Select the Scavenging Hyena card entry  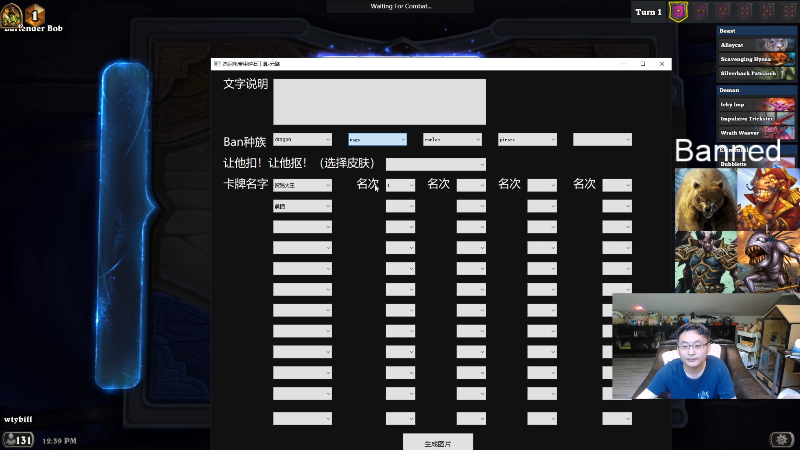click(757, 59)
